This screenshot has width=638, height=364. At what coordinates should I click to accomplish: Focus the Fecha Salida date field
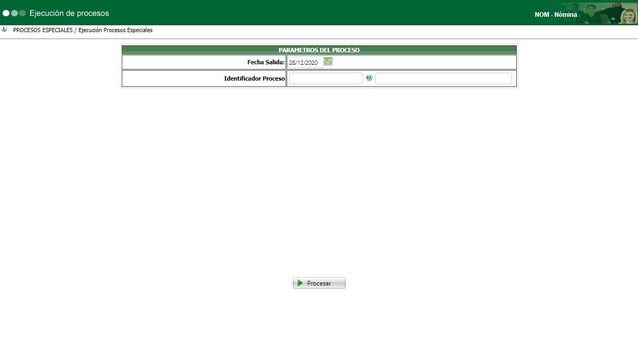306,62
